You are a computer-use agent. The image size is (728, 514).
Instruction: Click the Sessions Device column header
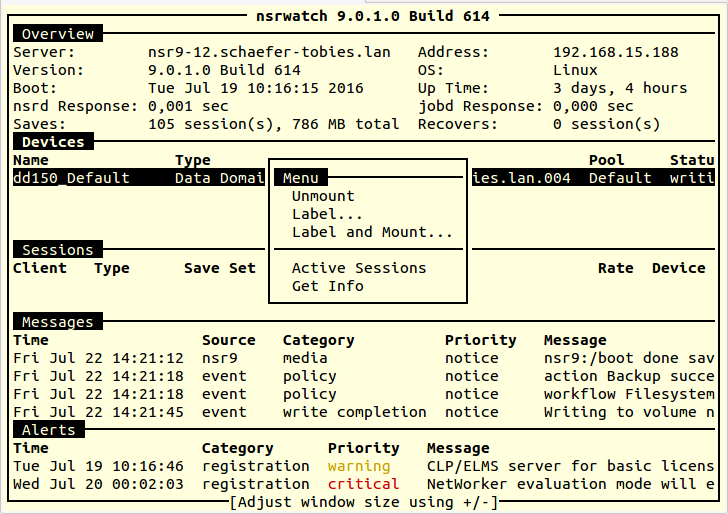[678, 268]
